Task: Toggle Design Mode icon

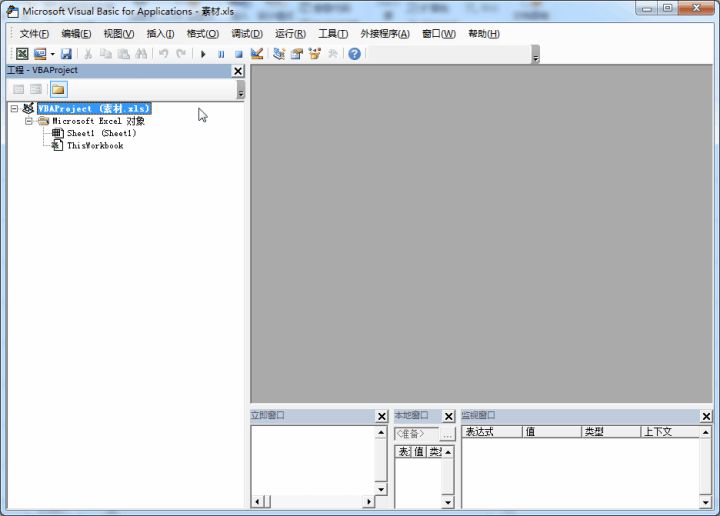Action: click(257, 54)
